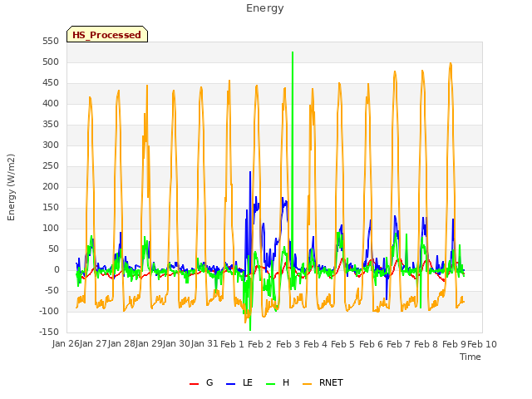Click the Time x-axis label
Viewport: 532px width, 399px height.
coord(470,357)
